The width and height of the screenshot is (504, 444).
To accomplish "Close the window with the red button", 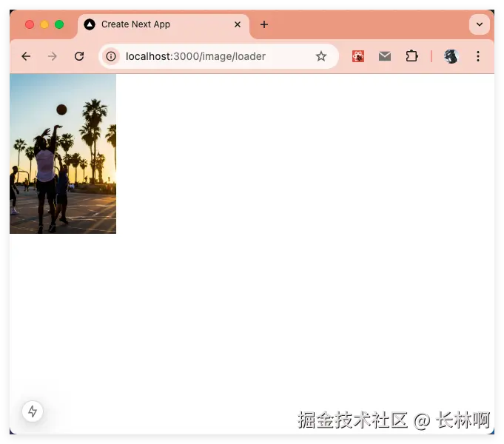I will click(30, 24).
